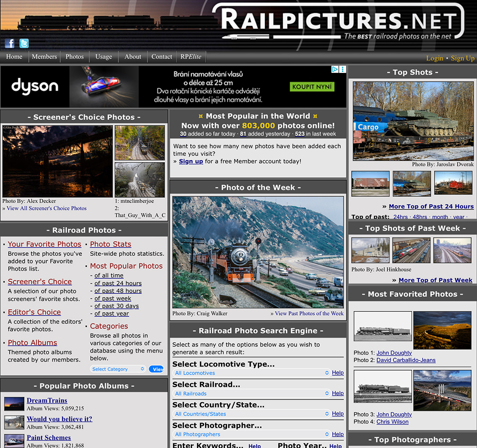
Task: Expand the Select Category dropdown
Action: pos(118,369)
